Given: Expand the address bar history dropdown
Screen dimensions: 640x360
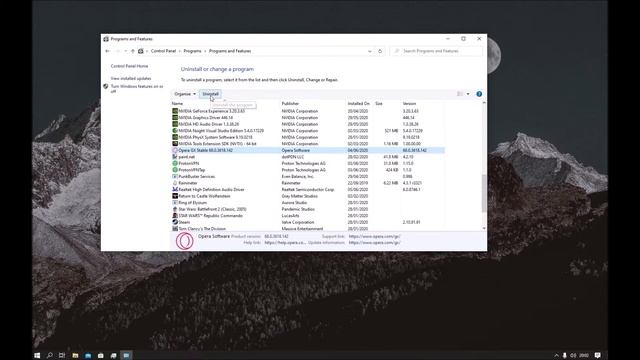Looking at the screenshot, I should pos(370,51).
